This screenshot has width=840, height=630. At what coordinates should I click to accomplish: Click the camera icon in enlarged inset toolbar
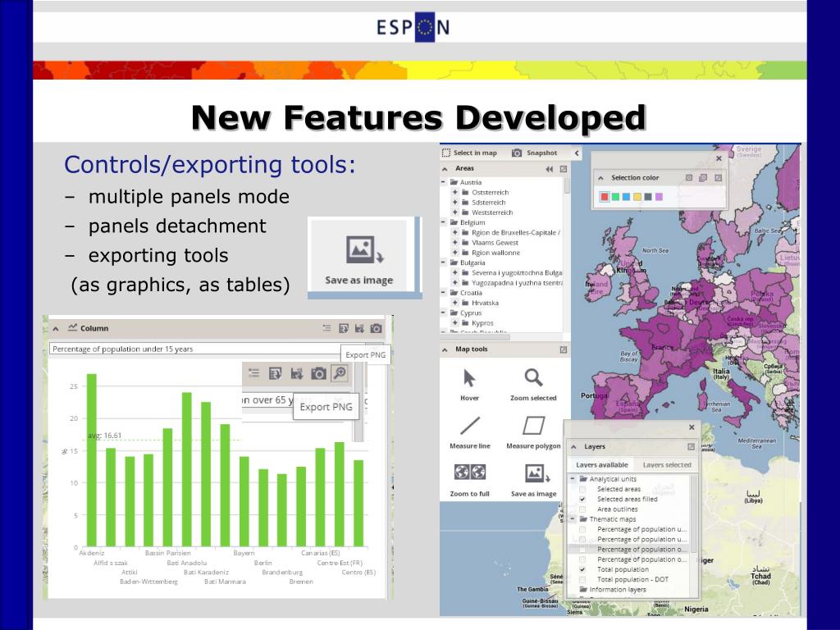(319, 373)
